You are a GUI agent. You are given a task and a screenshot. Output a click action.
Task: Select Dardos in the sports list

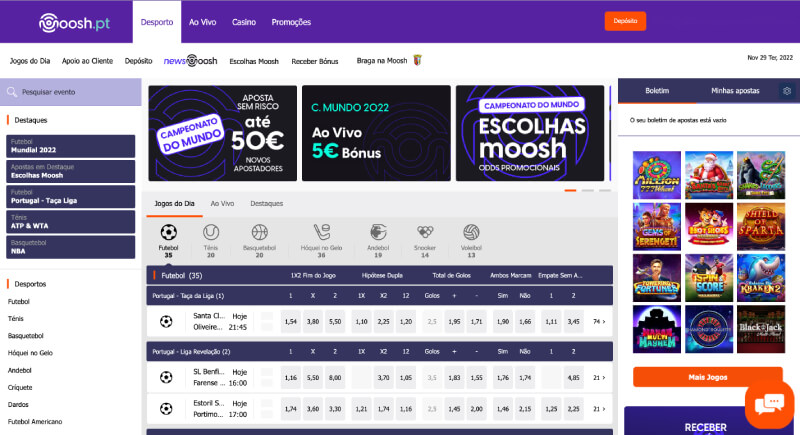(18, 404)
